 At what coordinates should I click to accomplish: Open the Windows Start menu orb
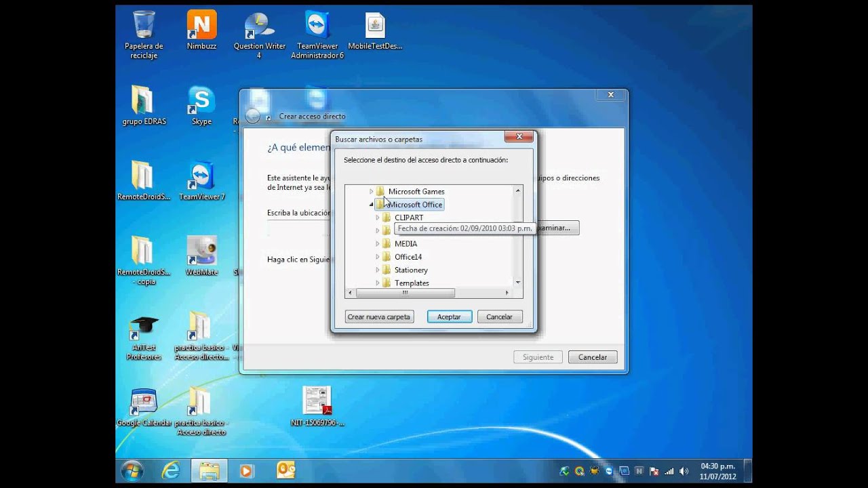click(x=132, y=470)
